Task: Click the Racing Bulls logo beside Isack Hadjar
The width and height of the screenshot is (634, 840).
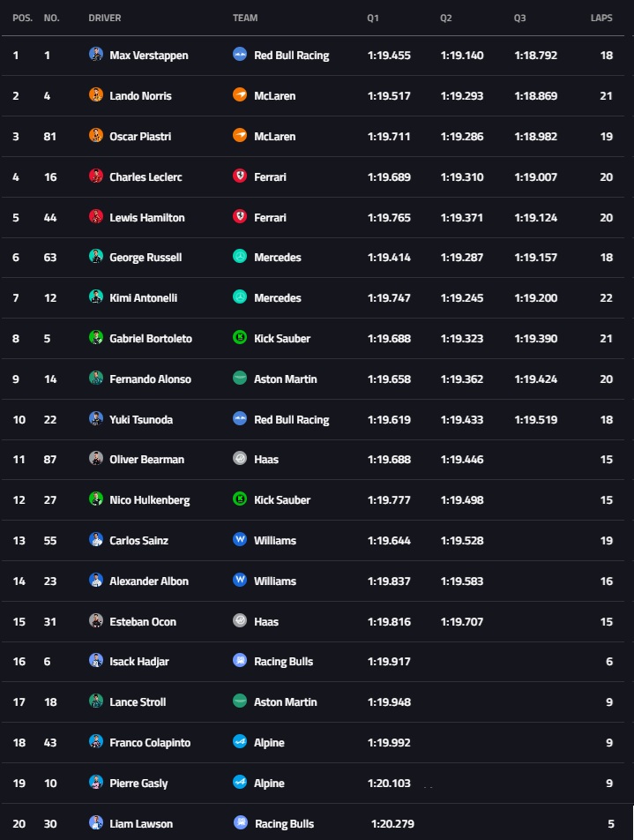Action: click(x=240, y=661)
